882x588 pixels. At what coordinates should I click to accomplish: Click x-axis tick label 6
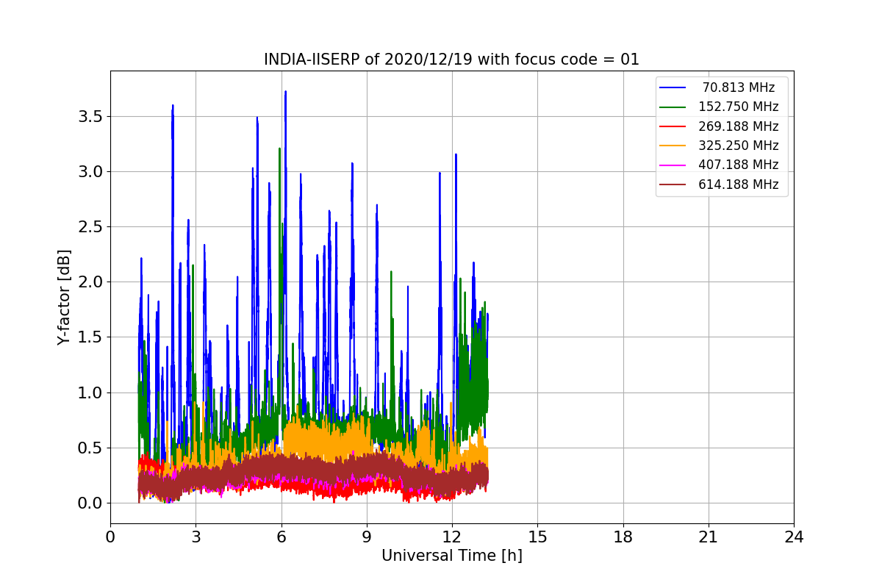(281, 537)
